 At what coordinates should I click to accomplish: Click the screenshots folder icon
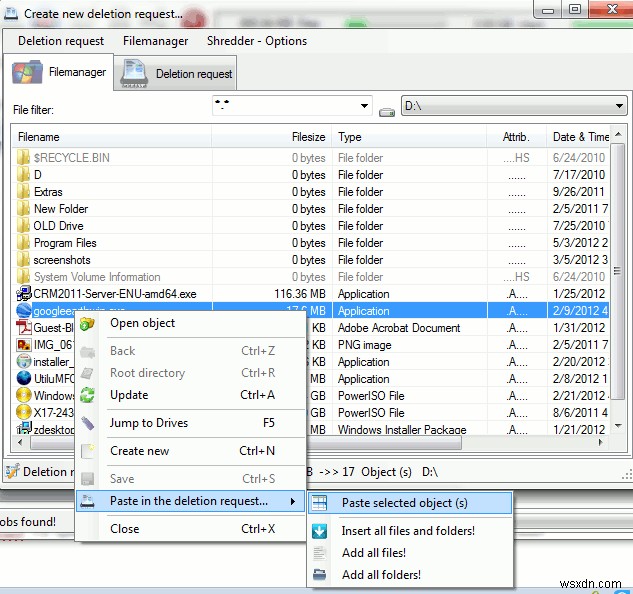click(x=23, y=260)
